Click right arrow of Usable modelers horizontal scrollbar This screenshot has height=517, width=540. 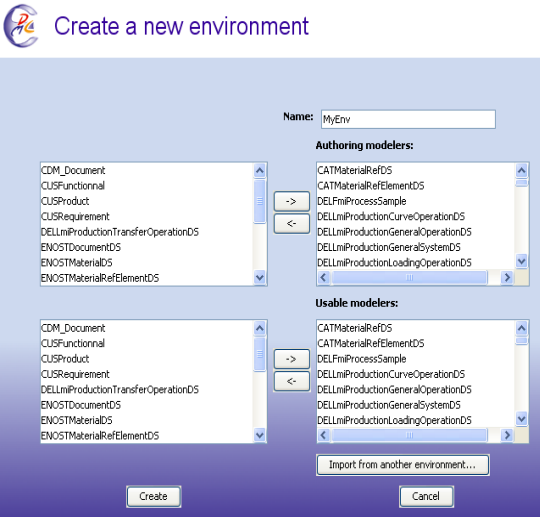pyautogui.click(x=507, y=435)
